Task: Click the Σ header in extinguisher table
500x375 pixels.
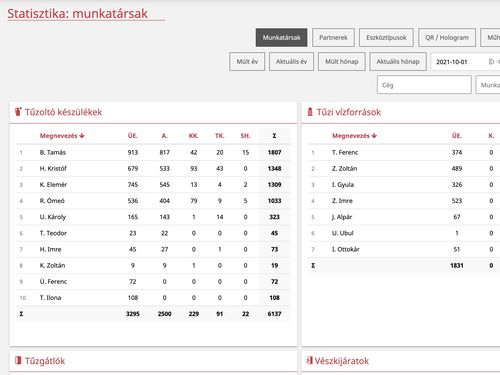Action: [274, 136]
